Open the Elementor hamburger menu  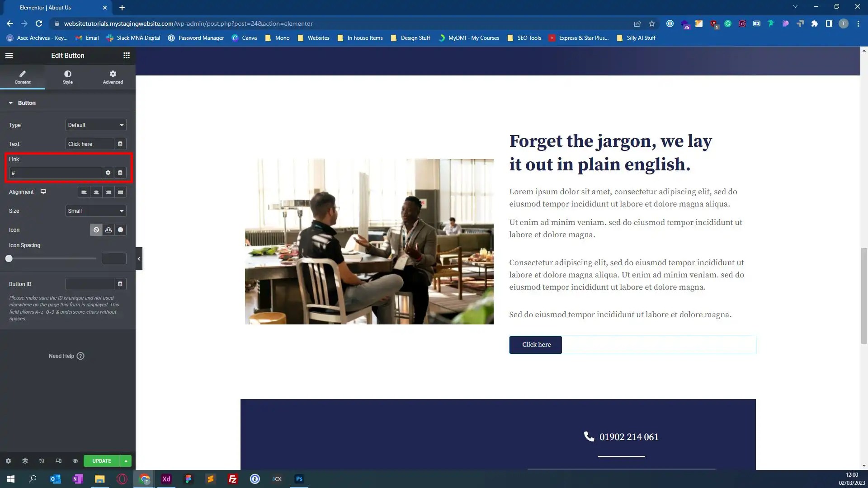(9, 56)
